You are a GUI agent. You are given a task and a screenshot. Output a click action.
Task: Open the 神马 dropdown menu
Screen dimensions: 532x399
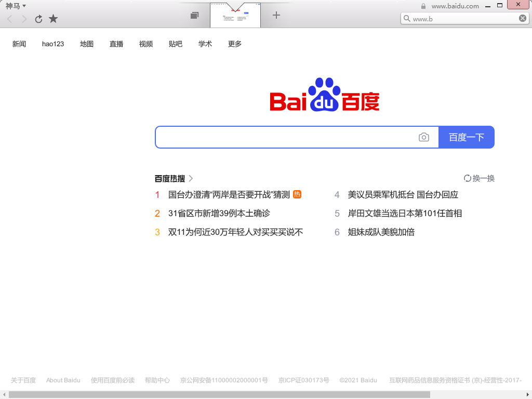pyautogui.click(x=16, y=6)
